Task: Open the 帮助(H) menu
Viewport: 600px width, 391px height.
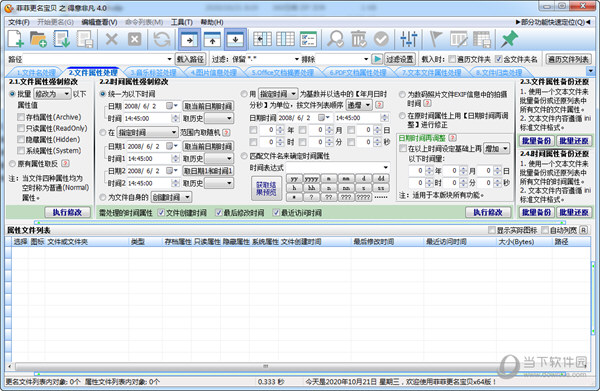Action: coord(212,22)
